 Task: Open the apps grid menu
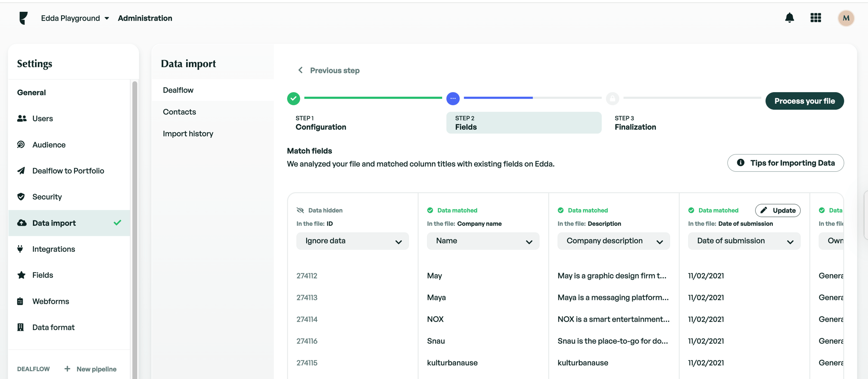coord(815,18)
